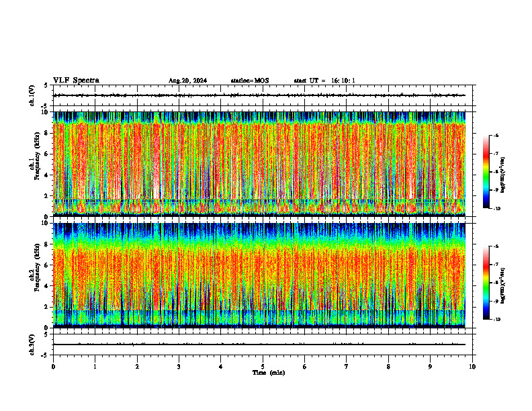Click the "ch.3(V)" waveform axis label
This screenshot has height=411, width=532.
[x=32, y=345]
